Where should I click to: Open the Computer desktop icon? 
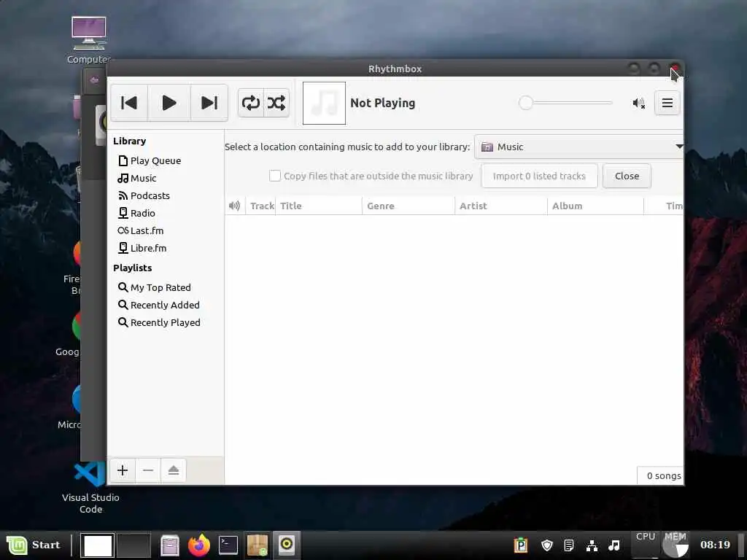tap(89, 41)
